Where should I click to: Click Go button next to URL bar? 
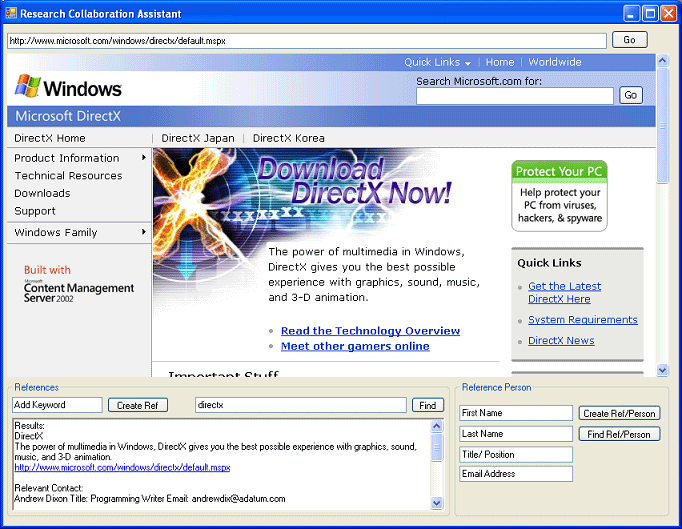tap(629, 40)
